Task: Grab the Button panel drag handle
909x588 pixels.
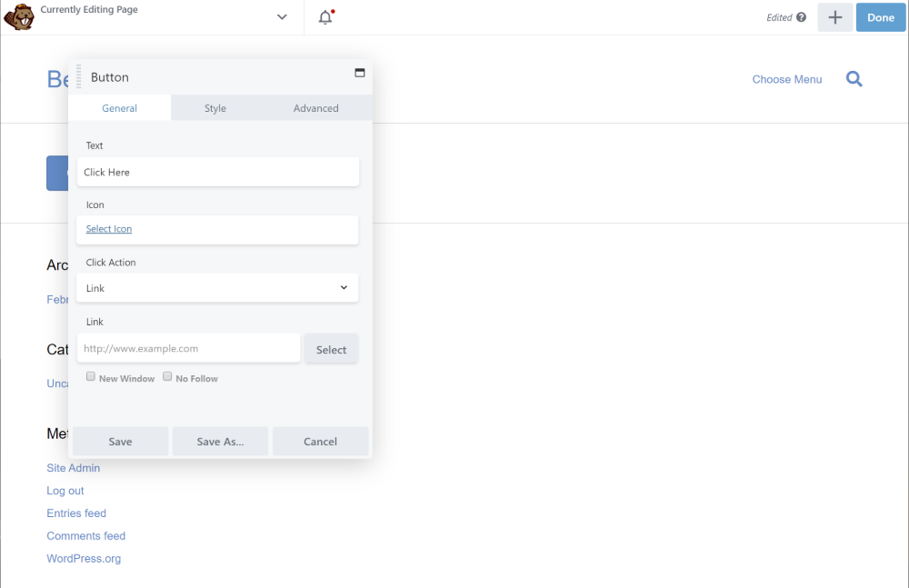Action: tap(79, 76)
